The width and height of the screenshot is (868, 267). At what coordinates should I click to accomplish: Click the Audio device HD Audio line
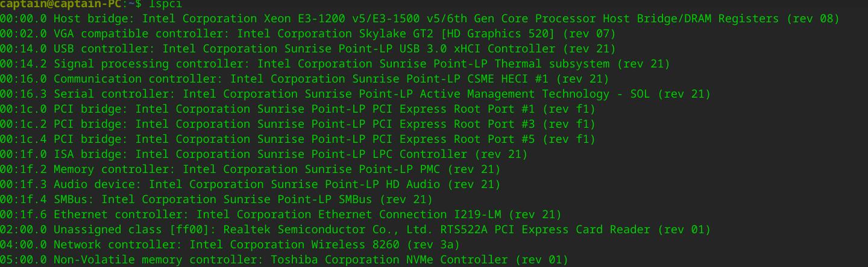point(250,184)
